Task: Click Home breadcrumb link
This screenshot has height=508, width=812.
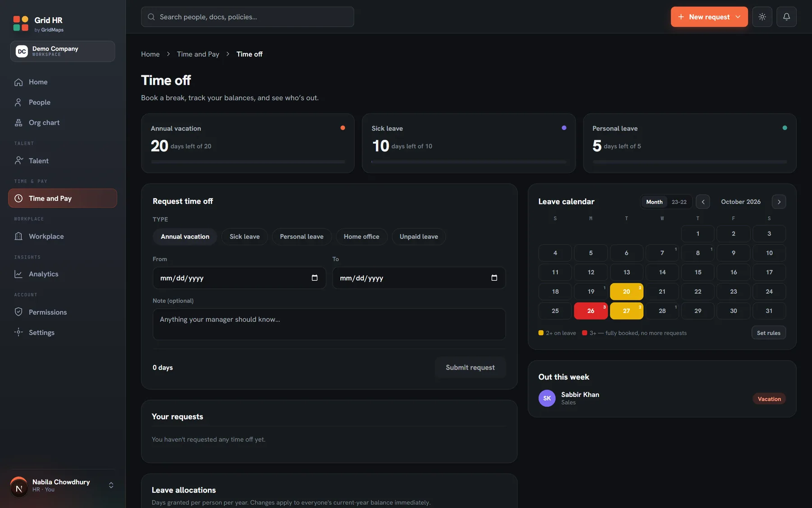Action: 150,54
